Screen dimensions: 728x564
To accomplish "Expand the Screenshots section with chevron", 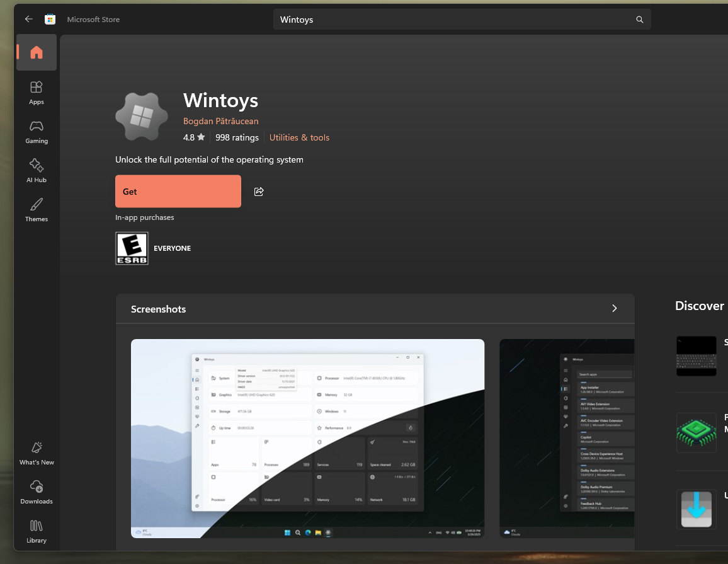I will (x=614, y=309).
